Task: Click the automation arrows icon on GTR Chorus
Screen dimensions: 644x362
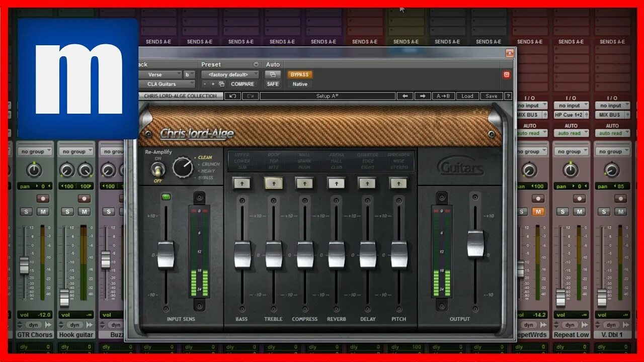Action: click(x=48, y=325)
